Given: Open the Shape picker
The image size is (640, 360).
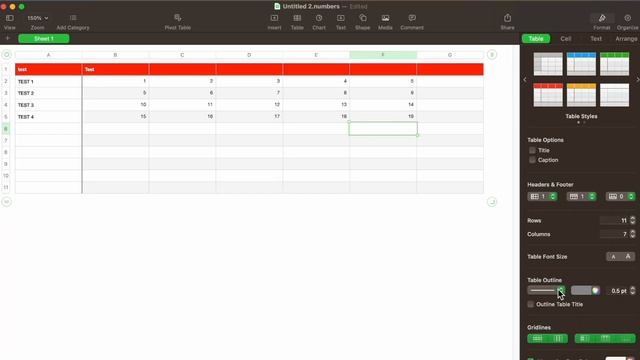Looking at the screenshot, I should pyautogui.click(x=362, y=18).
